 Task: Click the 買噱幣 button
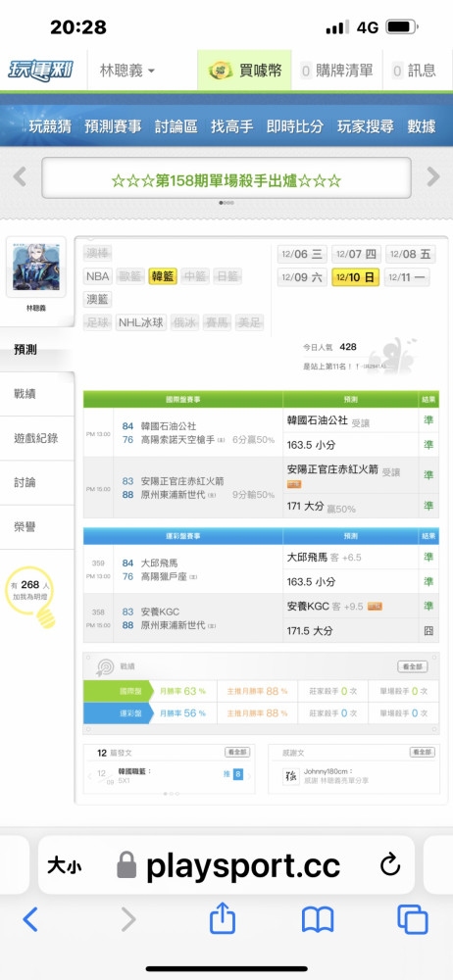click(245, 70)
